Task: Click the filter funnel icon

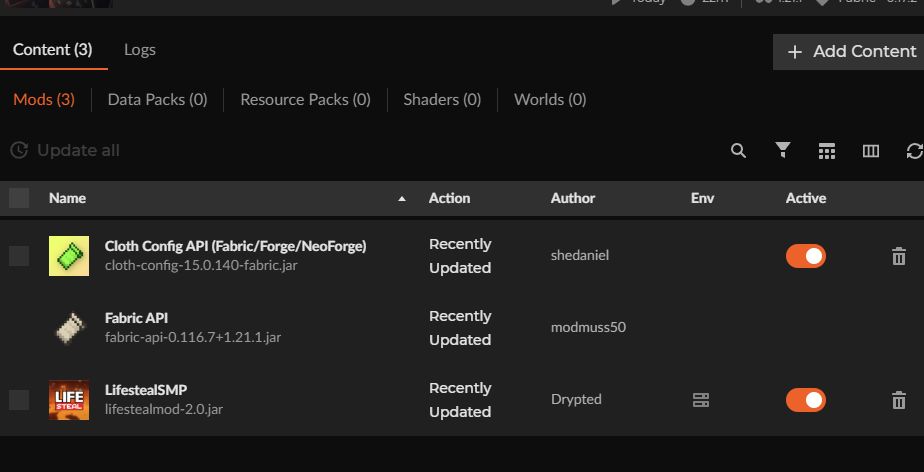Action: click(x=783, y=150)
